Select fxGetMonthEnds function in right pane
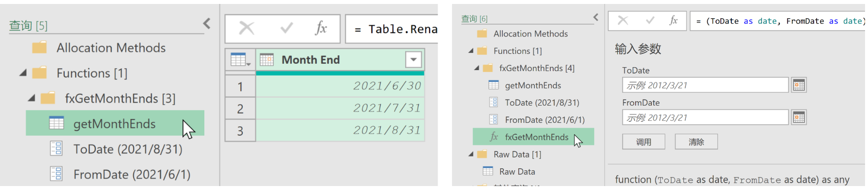This screenshot has height=190, width=868. pos(533,137)
